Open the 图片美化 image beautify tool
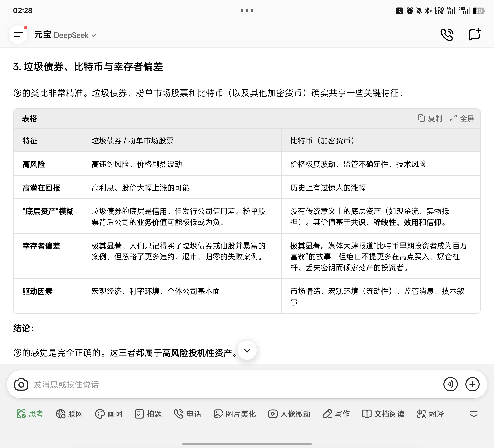Screen dimensions: 494x448 click(234, 414)
